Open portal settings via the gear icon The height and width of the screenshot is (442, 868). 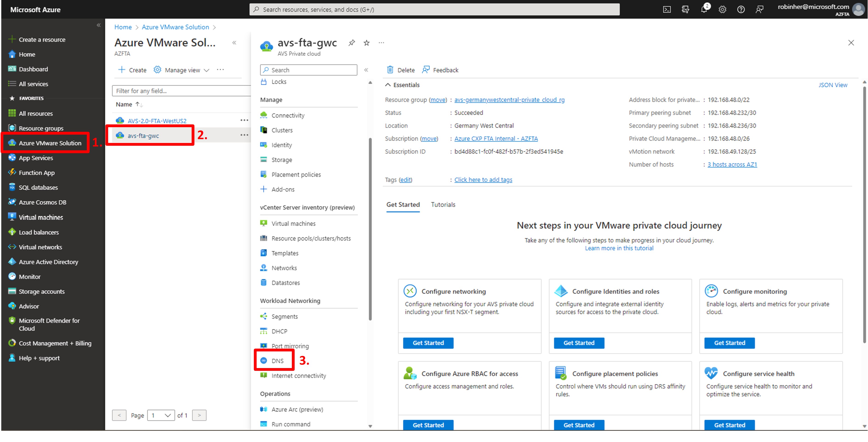tap(722, 9)
